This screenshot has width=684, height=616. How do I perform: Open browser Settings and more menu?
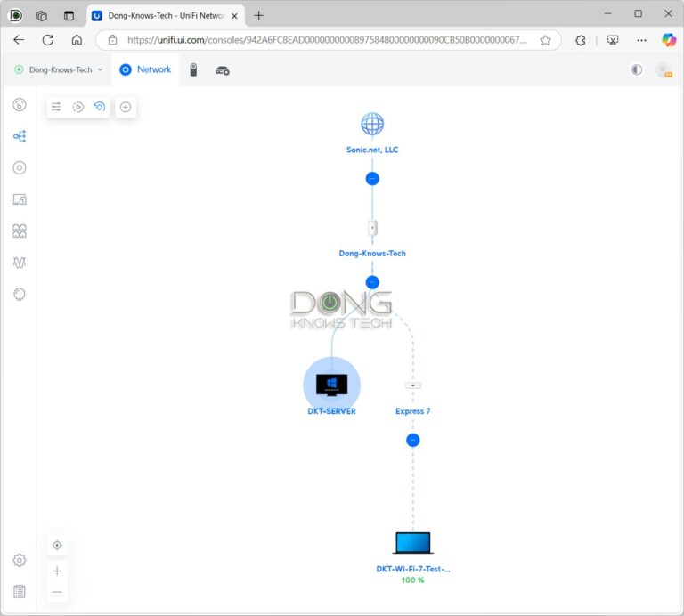tap(641, 40)
